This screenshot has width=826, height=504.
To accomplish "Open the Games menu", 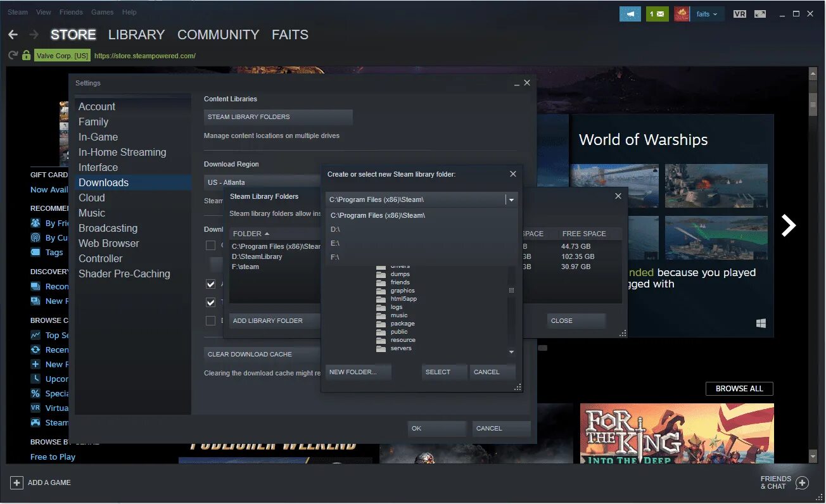I will [102, 12].
